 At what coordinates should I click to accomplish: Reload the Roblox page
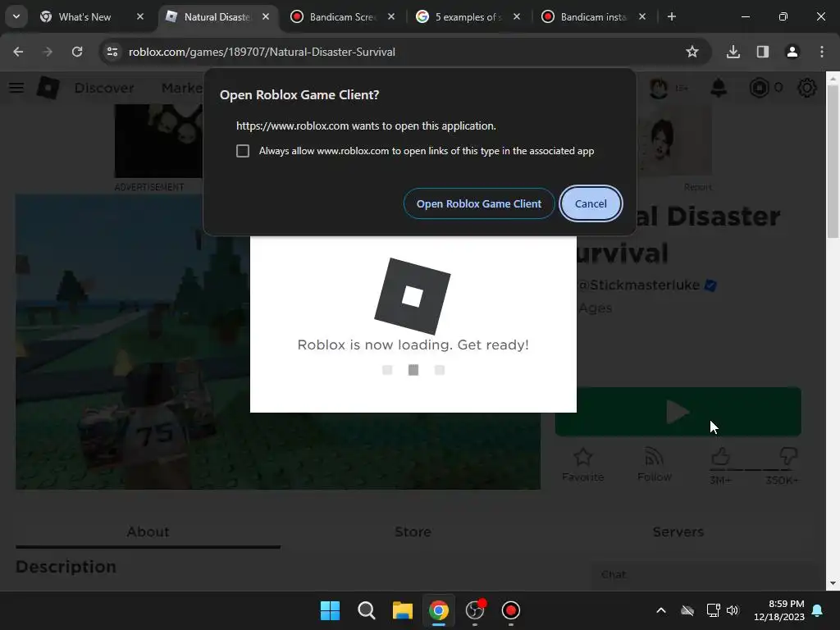[77, 52]
